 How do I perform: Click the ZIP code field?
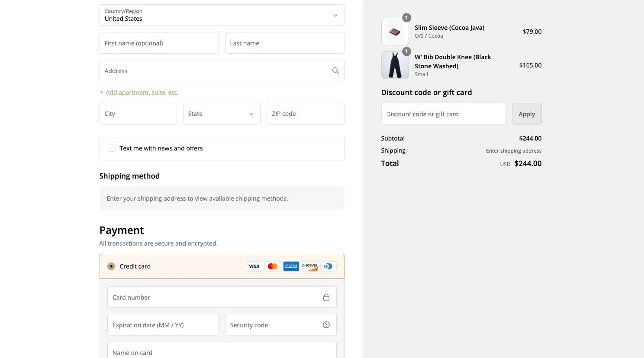[305, 114]
